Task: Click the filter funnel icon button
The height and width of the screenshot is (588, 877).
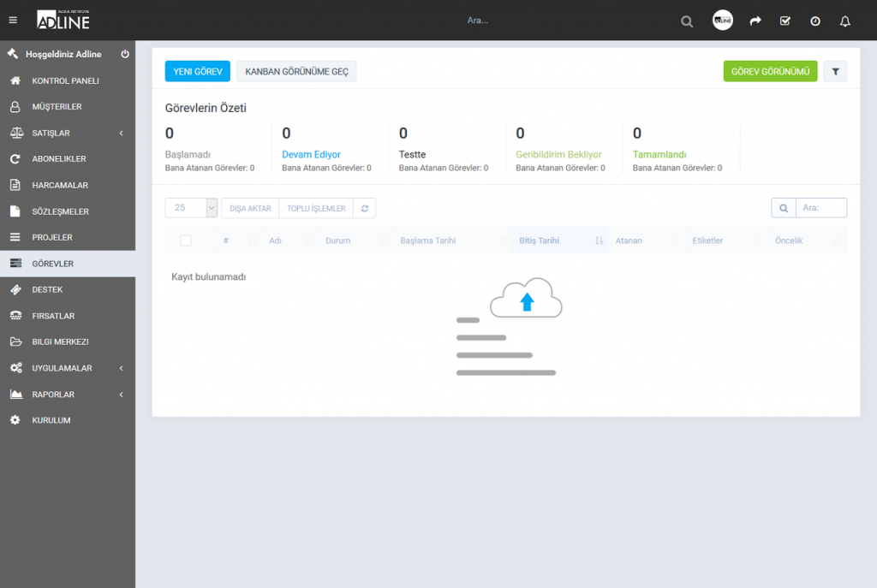Action: point(835,72)
